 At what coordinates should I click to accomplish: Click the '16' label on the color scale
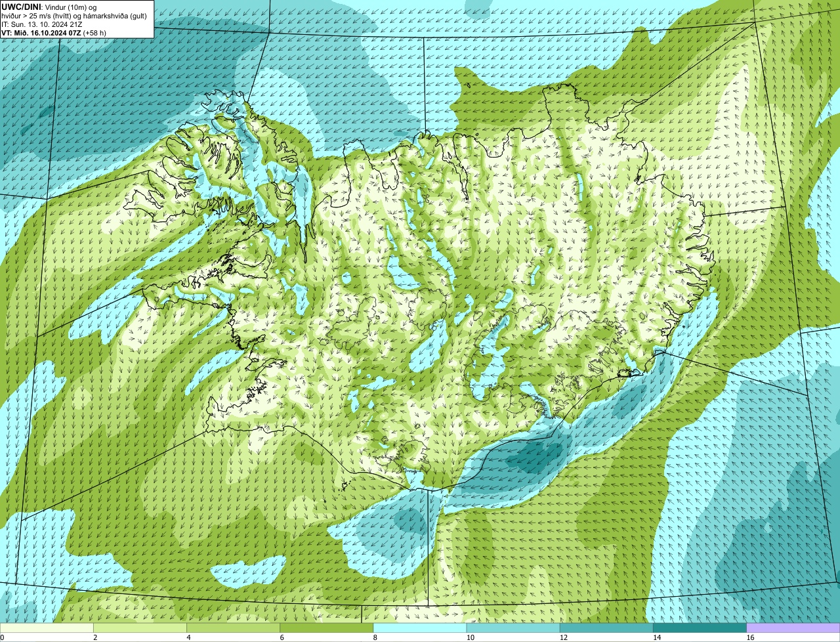coord(749,637)
